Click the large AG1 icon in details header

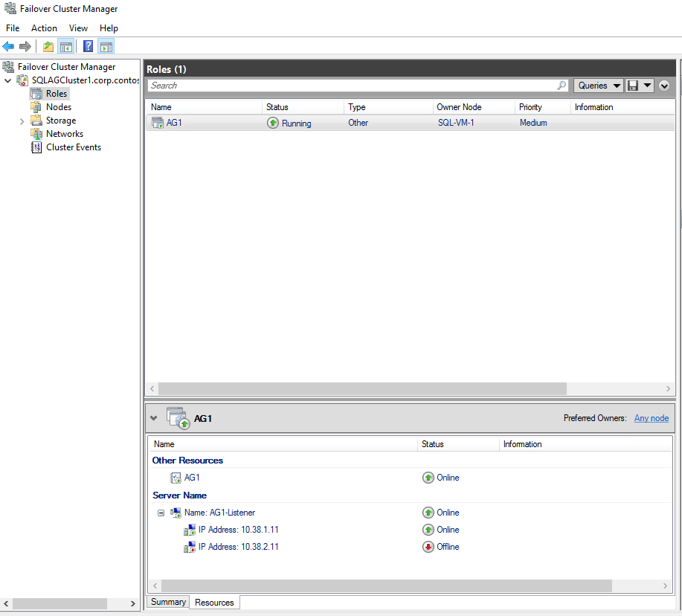tap(178, 418)
